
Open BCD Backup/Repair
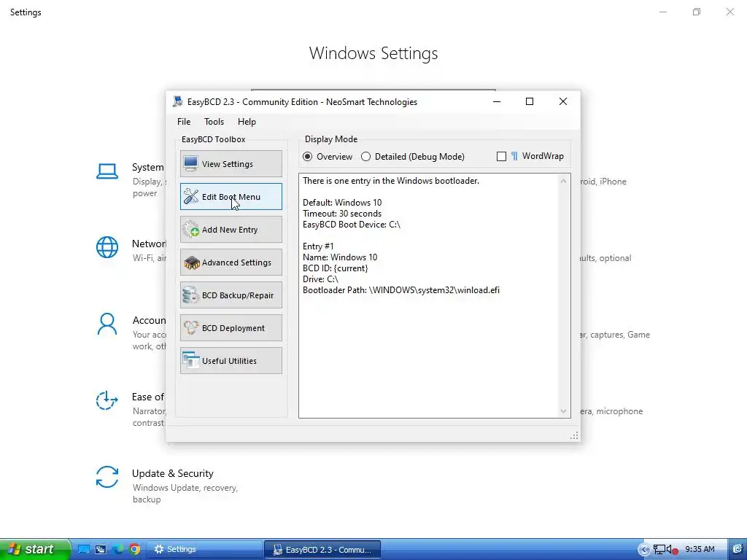click(231, 295)
